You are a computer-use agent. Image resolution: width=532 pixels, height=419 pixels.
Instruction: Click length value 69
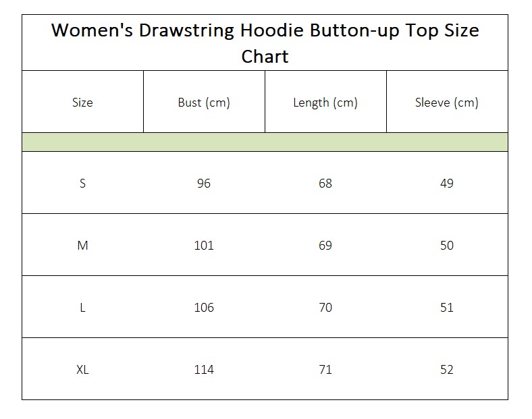(325, 245)
